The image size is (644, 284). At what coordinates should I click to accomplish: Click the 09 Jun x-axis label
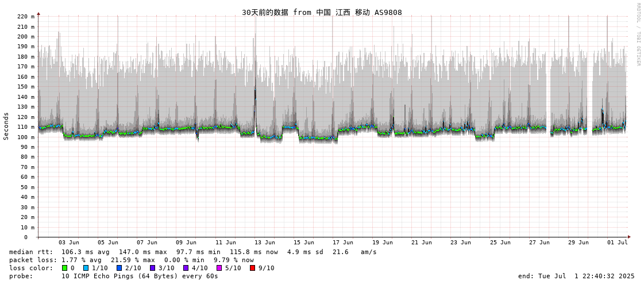pyautogui.click(x=186, y=243)
